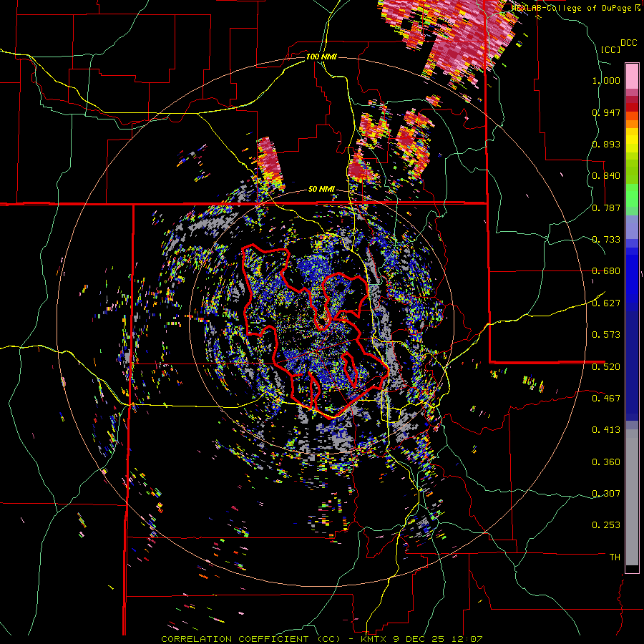Viewport: 644px width, 644px height.
Task: Select the 0.573 legend value
Action: point(606,335)
